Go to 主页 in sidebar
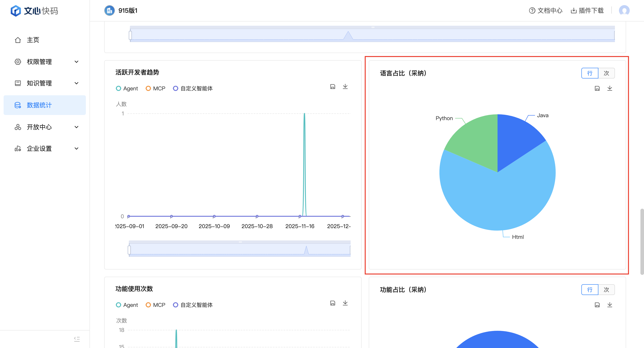The image size is (644, 348). click(x=33, y=40)
